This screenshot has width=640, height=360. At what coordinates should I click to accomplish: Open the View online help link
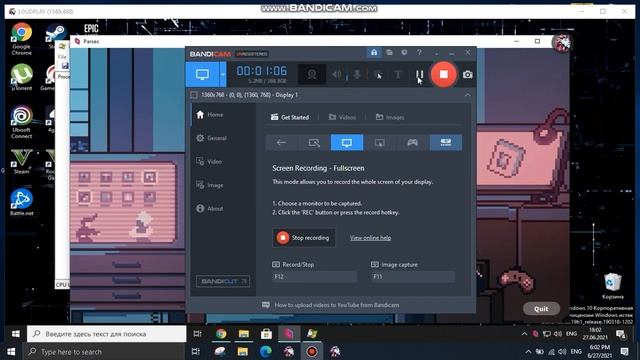(x=370, y=238)
